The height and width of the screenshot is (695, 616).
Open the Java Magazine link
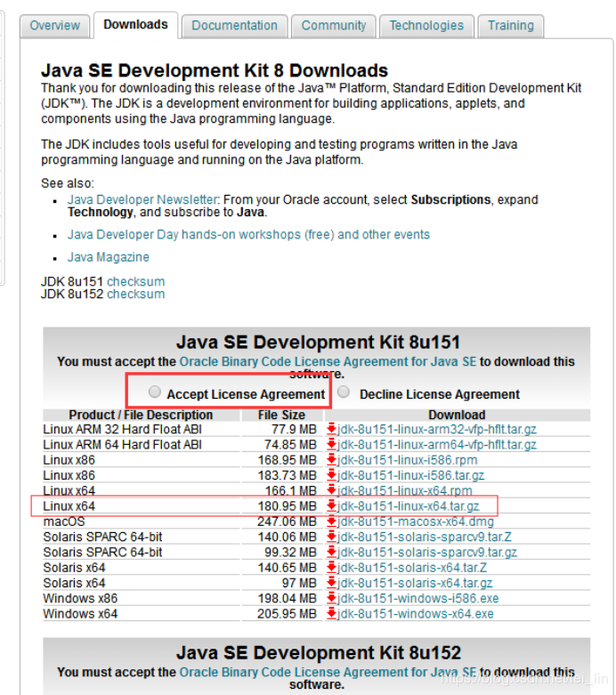tap(109, 257)
